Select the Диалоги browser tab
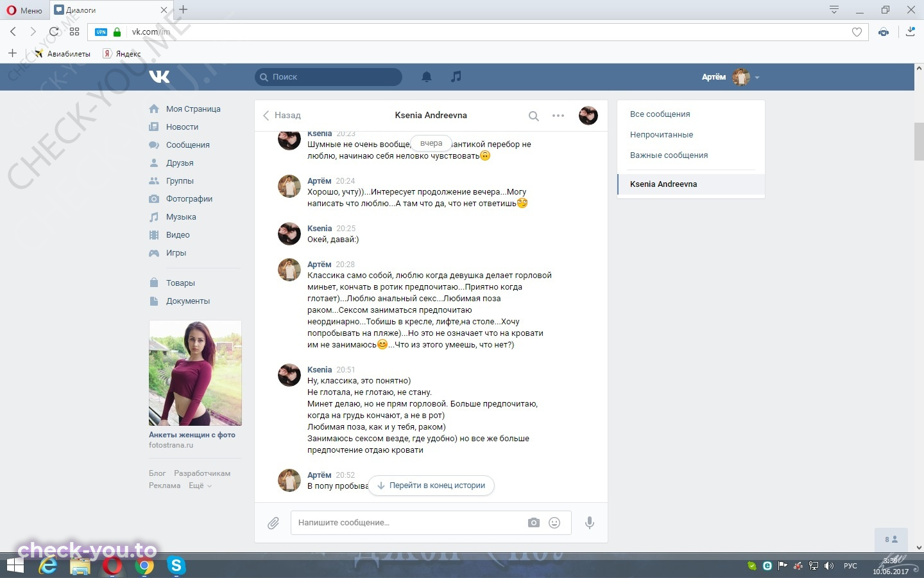 tap(110, 10)
